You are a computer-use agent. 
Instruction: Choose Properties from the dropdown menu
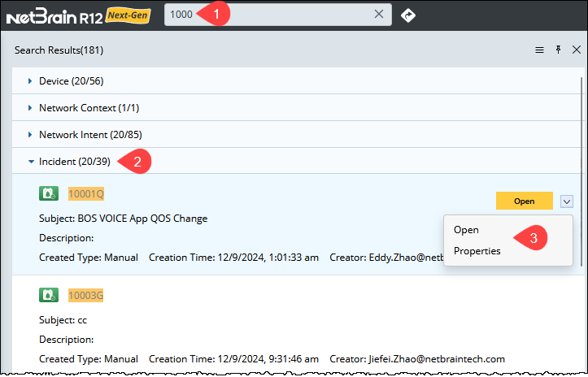pos(477,251)
